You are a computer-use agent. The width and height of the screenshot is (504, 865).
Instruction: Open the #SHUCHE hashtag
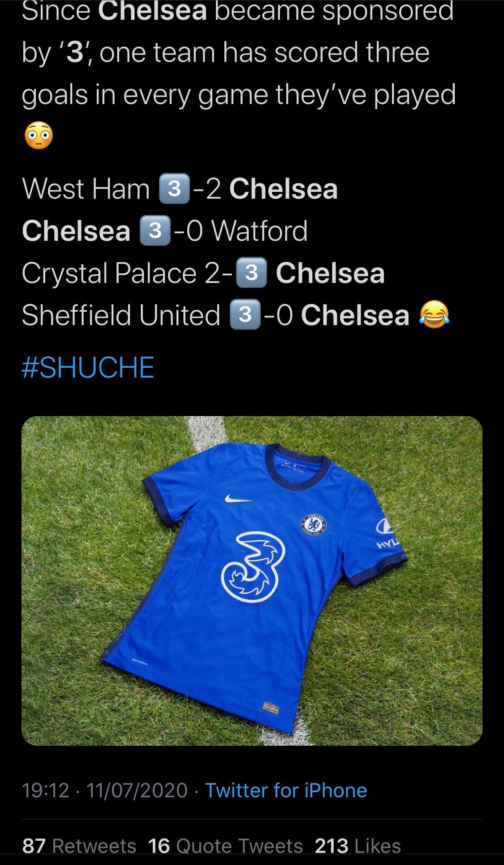[x=88, y=368]
